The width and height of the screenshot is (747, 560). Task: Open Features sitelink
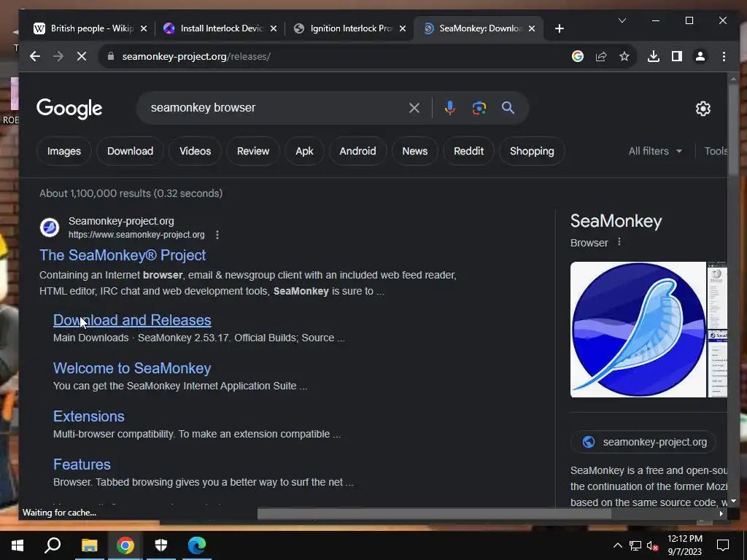(82, 464)
